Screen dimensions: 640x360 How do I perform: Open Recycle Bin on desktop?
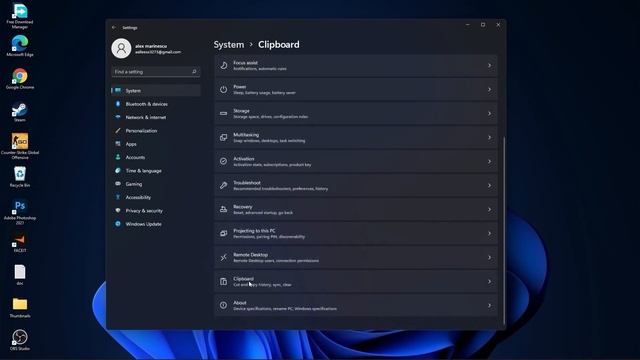[x=20, y=177]
